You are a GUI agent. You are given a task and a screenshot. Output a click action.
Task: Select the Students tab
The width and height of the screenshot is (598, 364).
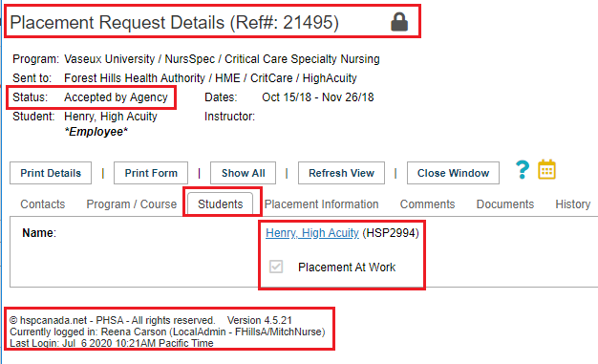[x=221, y=204]
